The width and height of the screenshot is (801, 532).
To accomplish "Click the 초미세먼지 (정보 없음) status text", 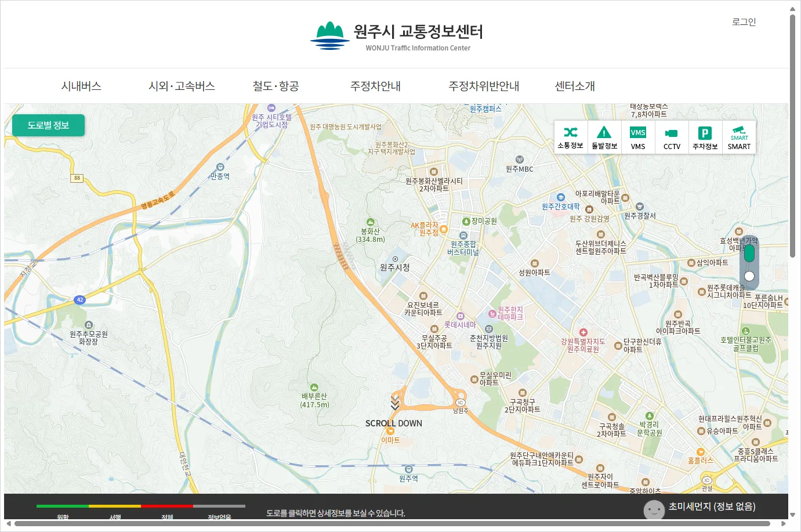I will 712,506.
